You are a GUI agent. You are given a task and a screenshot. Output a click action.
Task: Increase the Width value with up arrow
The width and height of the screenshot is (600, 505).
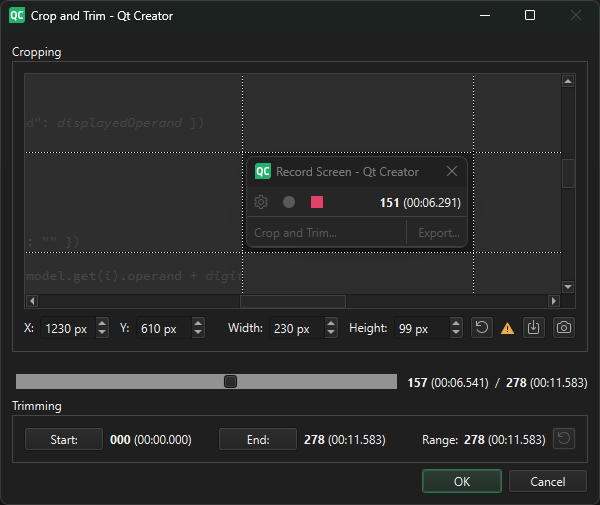pyautogui.click(x=331, y=323)
